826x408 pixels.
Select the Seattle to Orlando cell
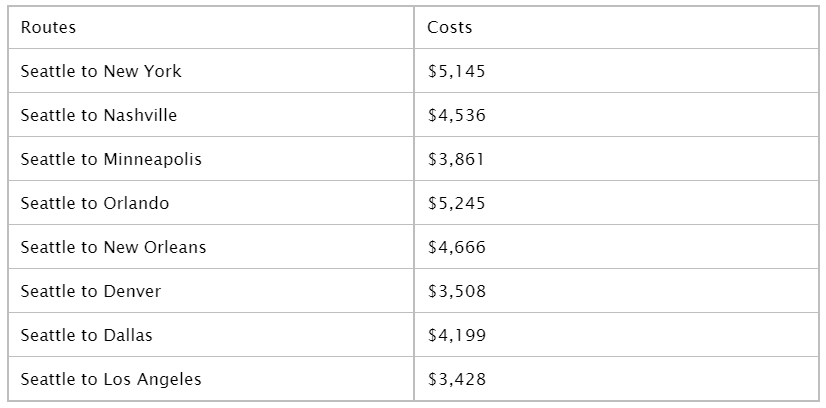click(x=211, y=203)
